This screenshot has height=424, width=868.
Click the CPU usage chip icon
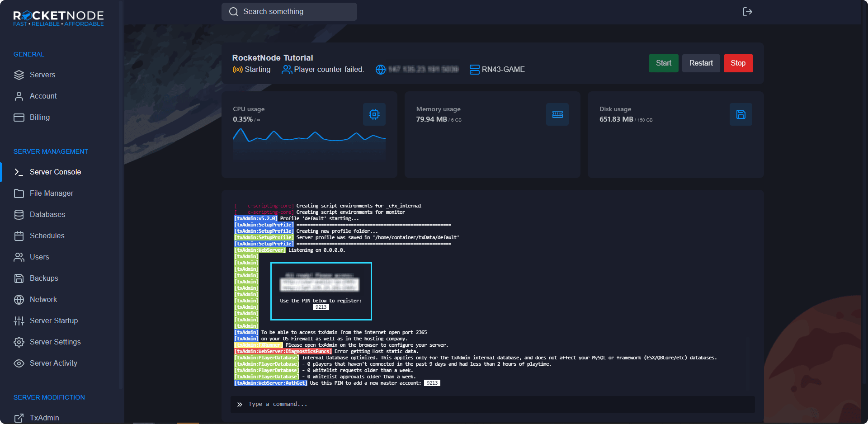tap(374, 114)
